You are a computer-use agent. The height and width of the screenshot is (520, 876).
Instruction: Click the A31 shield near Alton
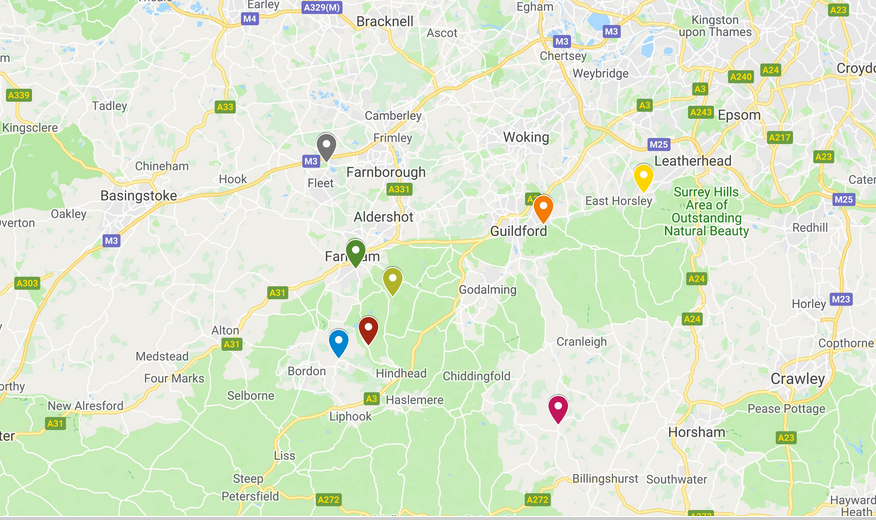pos(232,345)
